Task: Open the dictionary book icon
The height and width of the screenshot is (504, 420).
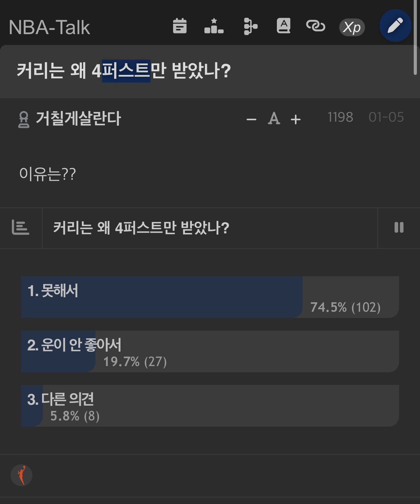Action: (x=283, y=26)
